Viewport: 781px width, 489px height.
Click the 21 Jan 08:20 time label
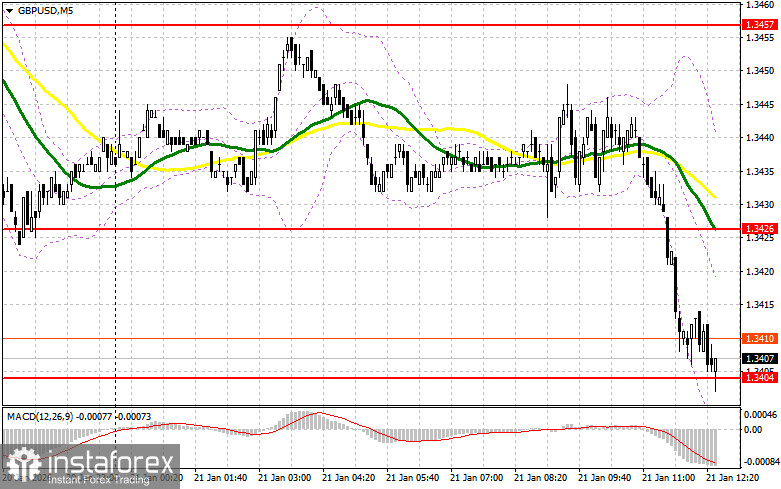[541, 478]
